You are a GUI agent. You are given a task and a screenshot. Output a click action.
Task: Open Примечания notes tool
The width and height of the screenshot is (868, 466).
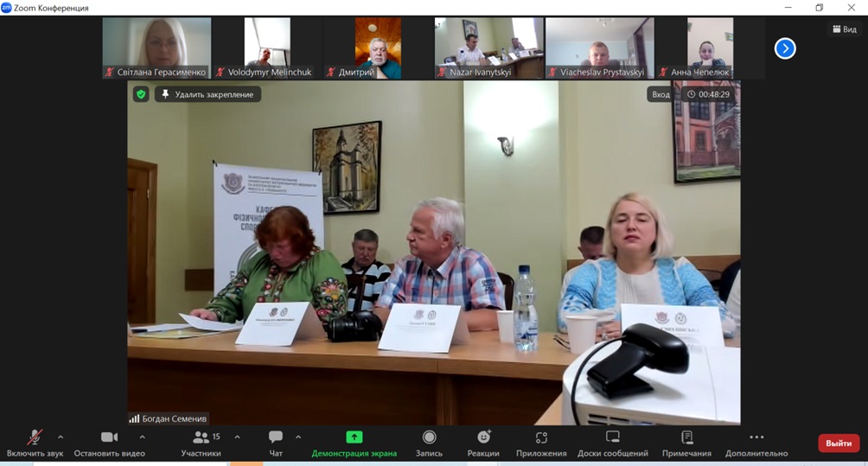(686, 443)
